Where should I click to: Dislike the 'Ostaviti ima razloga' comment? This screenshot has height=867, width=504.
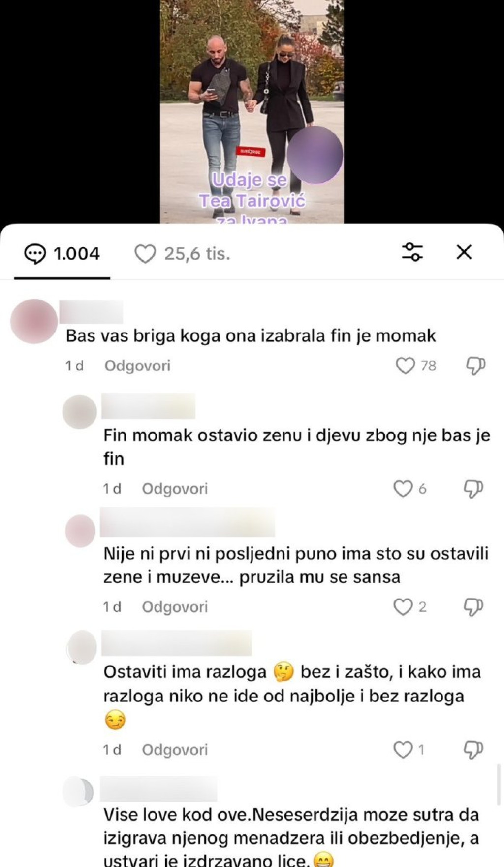point(473,750)
